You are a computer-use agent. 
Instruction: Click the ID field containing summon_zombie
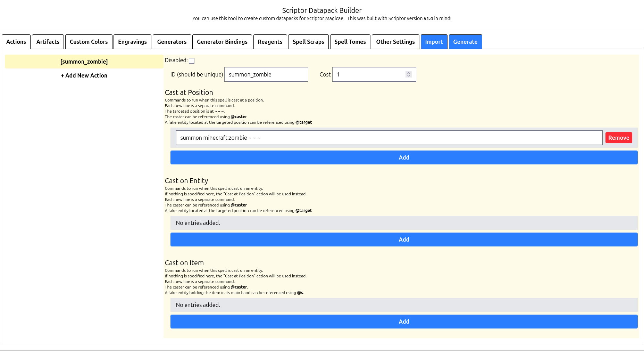[x=266, y=74]
